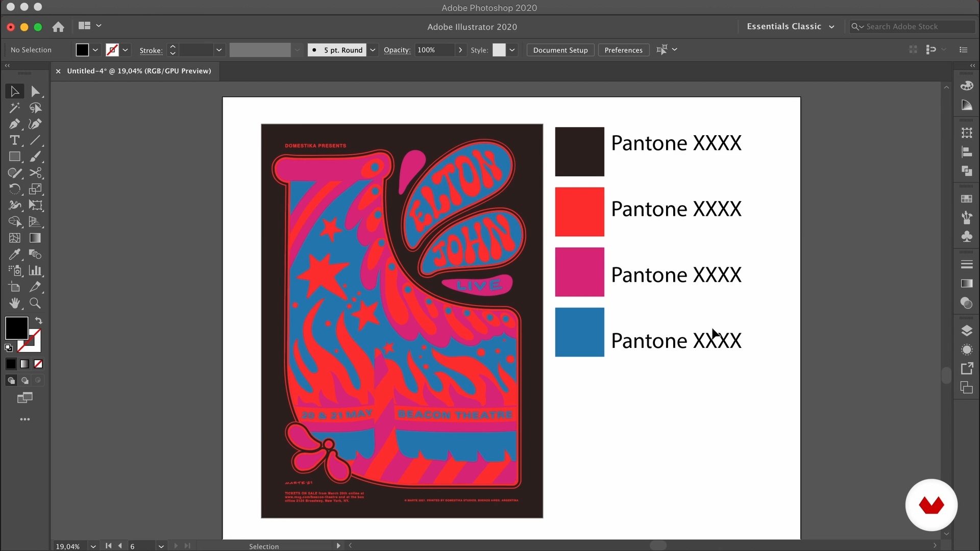
Task: Expand the 5 pt. Round brush dropdown
Action: pos(373,50)
